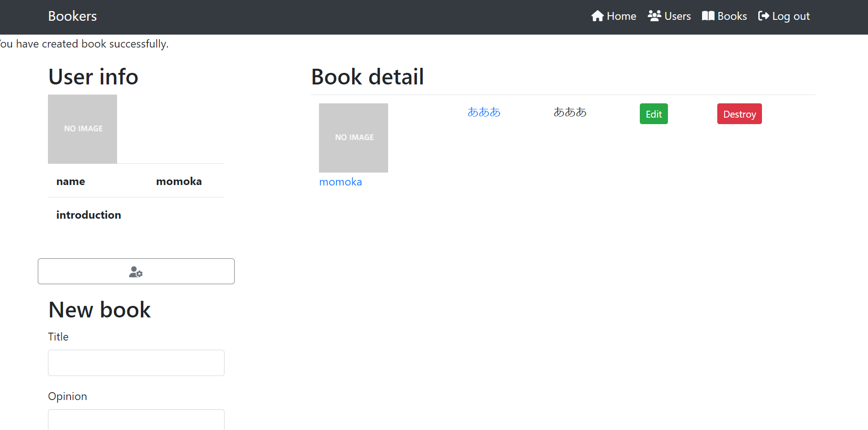Screen dimensions: 868x430
Task: Go to the Home menu item
Action: (621, 16)
